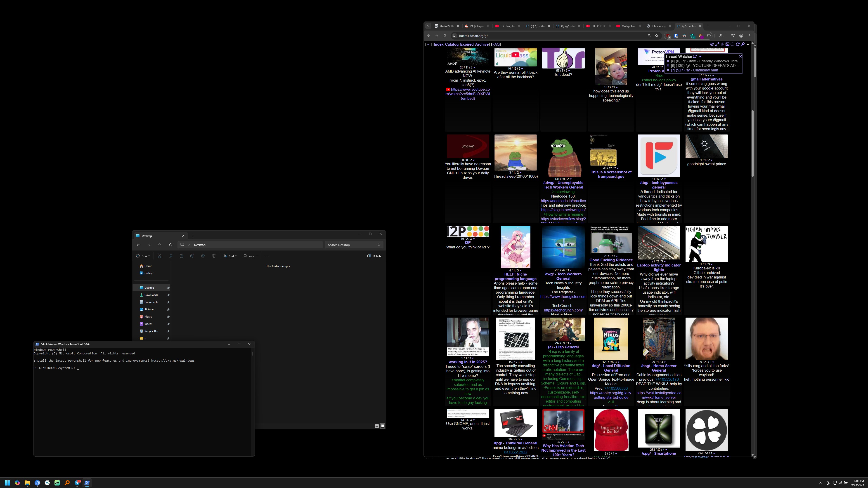Switch to the 21 | Chapter Chrome tab

pyautogui.click(x=477, y=26)
